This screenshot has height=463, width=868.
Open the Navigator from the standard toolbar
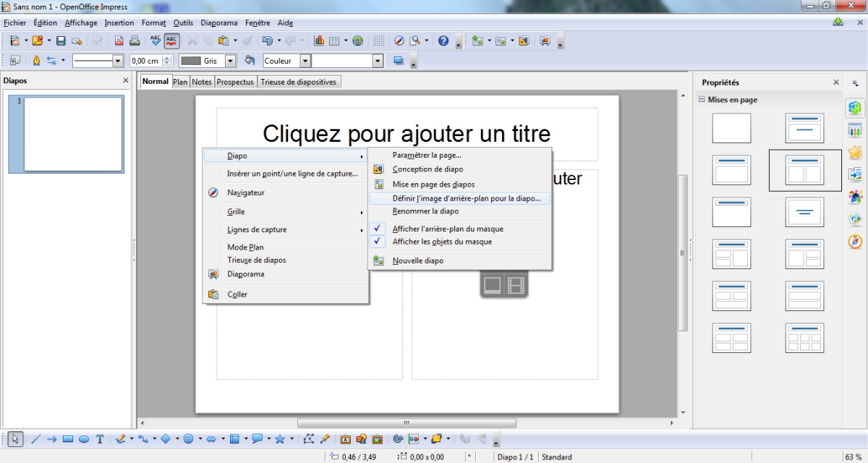tap(399, 41)
